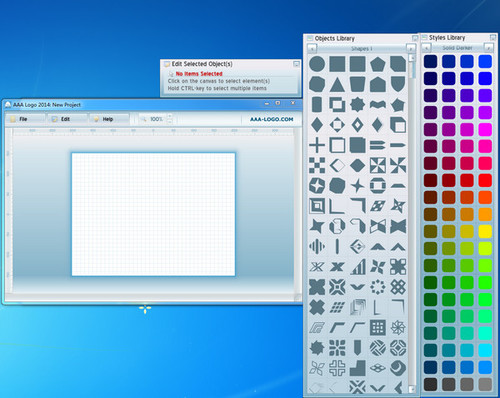
Task: Select the plus cross shape
Action: click(x=317, y=145)
